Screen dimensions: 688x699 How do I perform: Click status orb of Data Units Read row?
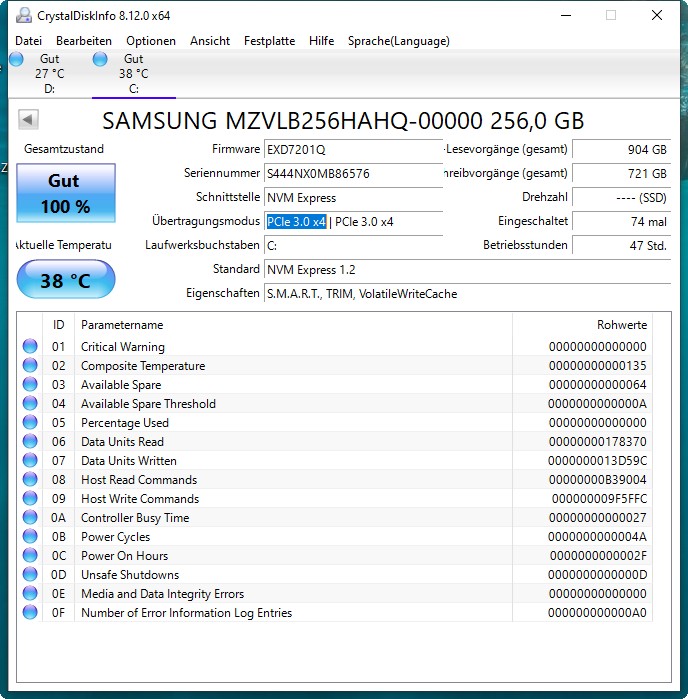[30, 441]
